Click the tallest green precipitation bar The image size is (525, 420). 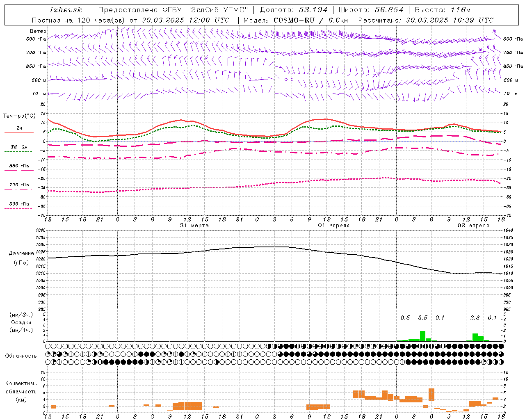[x=422, y=336]
